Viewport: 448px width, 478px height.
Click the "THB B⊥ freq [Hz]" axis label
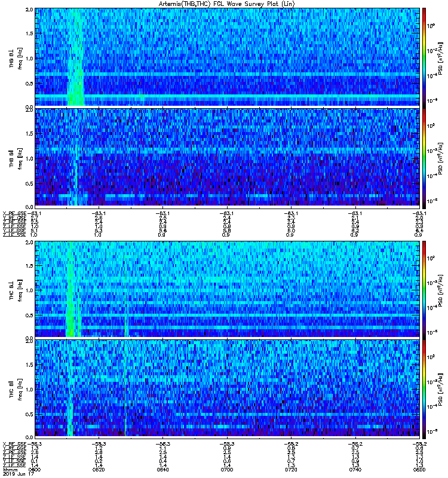pyautogui.click(x=16, y=57)
